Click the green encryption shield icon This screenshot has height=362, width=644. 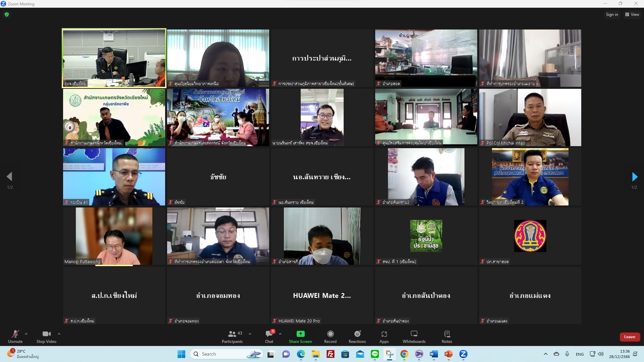pos(7,14)
